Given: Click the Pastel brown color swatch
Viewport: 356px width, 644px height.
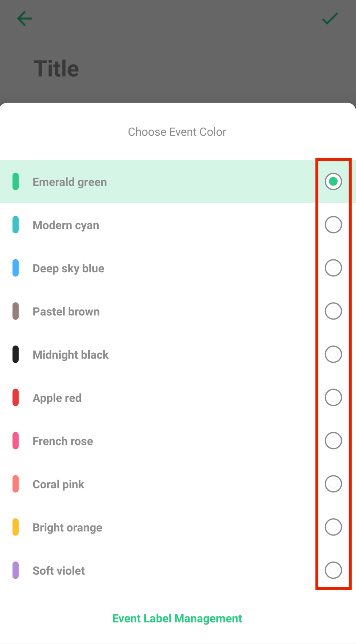Looking at the screenshot, I should pos(15,311).
